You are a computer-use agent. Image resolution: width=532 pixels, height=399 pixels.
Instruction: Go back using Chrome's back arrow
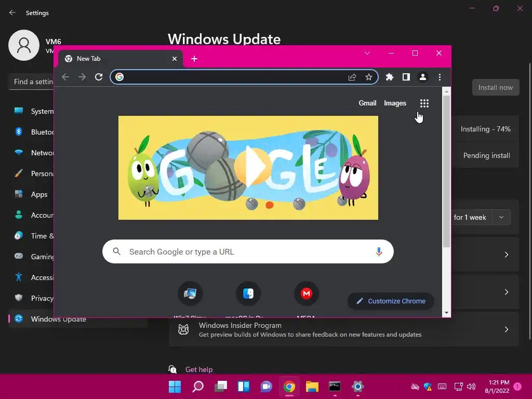coord(65,77)
